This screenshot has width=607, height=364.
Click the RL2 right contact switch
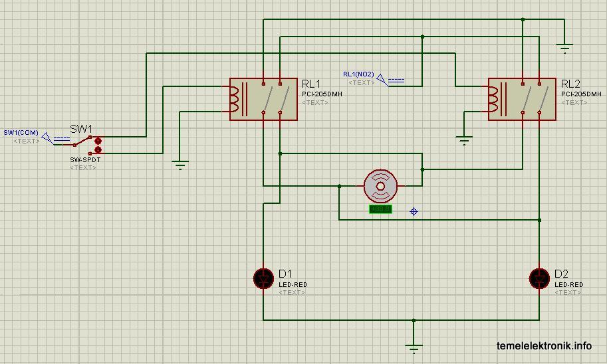(543, 98)
